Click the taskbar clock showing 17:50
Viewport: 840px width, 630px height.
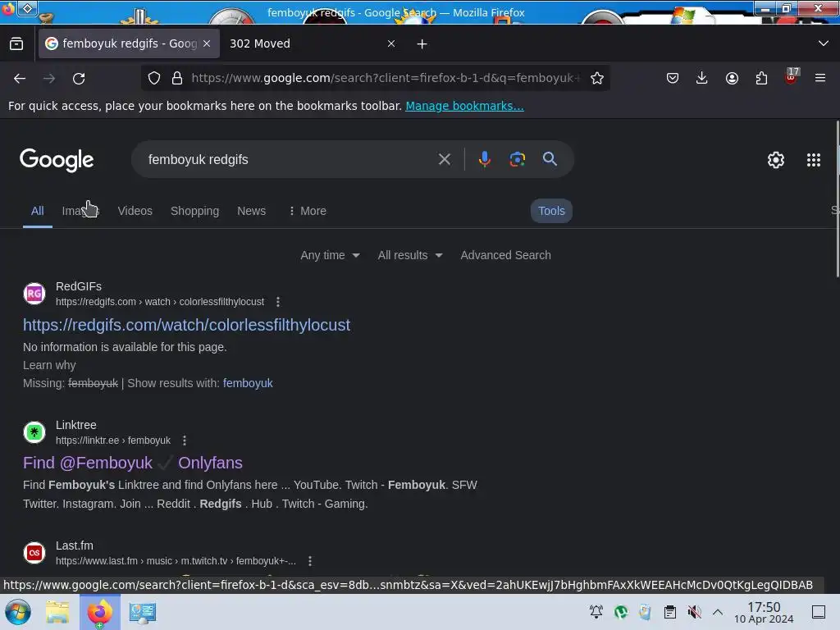tap(764, 612)
